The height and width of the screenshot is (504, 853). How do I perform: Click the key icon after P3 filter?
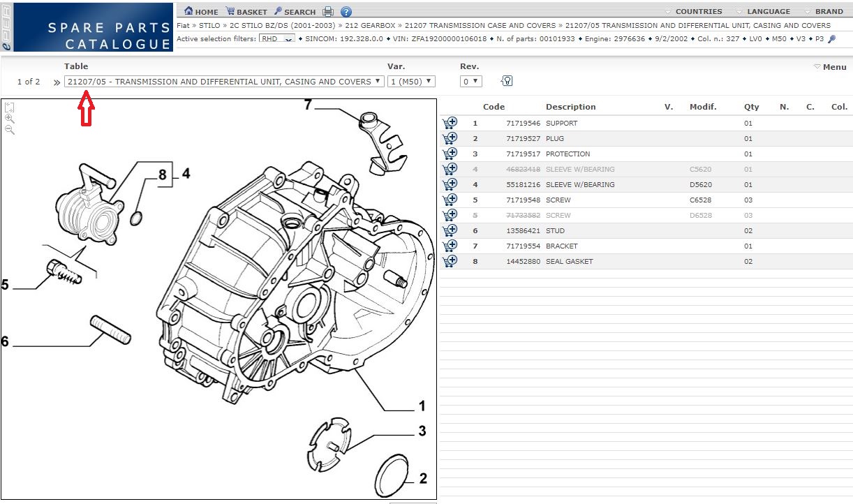(x=831, y=38)
